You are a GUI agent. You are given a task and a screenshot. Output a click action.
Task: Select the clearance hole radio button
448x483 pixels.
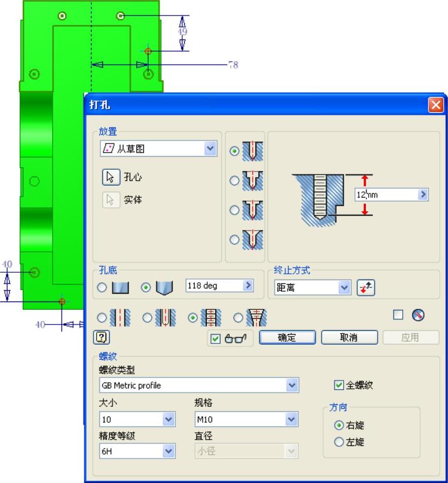tap(147, 318)
